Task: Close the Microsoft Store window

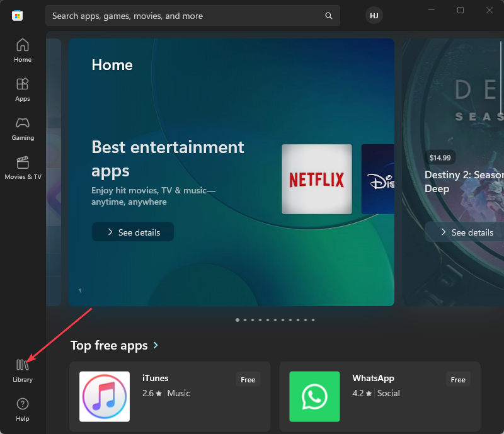Action: click(x=490, y=10)
